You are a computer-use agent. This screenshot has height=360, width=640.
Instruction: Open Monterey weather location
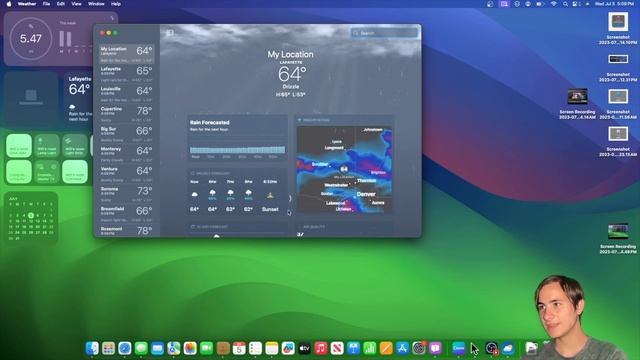click(x=127, y=153)
